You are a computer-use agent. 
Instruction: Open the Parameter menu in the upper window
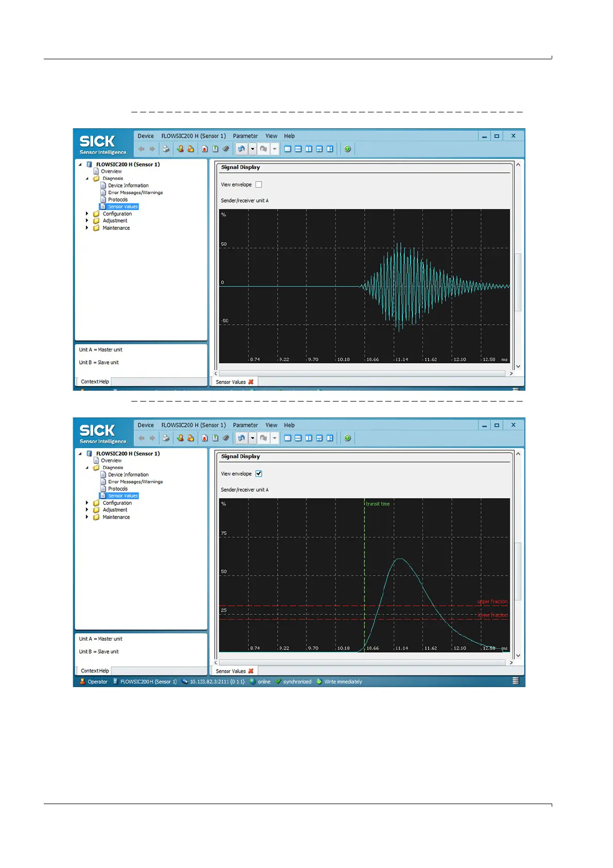[245, 136]
